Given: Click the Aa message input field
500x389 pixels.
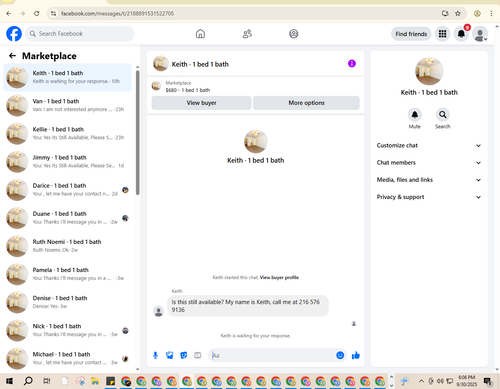Looking at the screenshot, I should (272, 355).
